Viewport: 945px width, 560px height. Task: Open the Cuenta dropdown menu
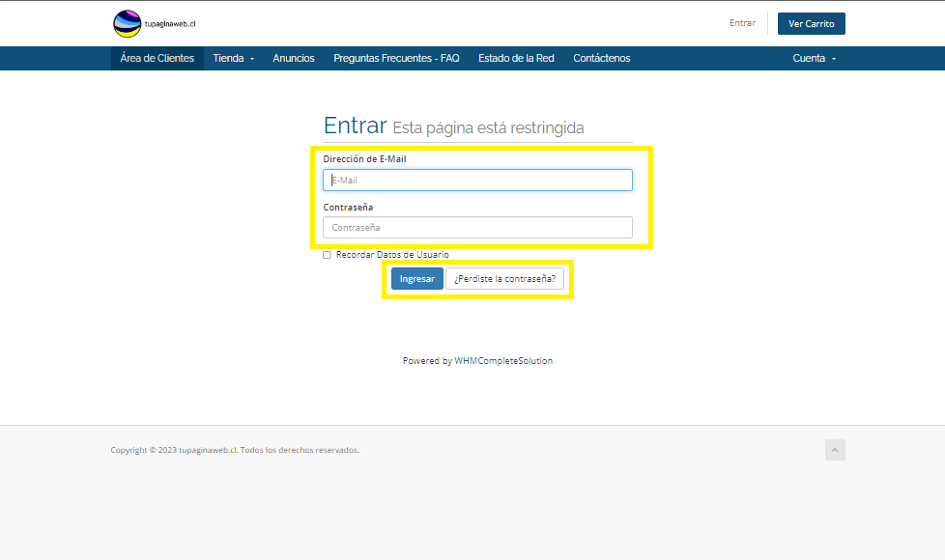[814, 58]
